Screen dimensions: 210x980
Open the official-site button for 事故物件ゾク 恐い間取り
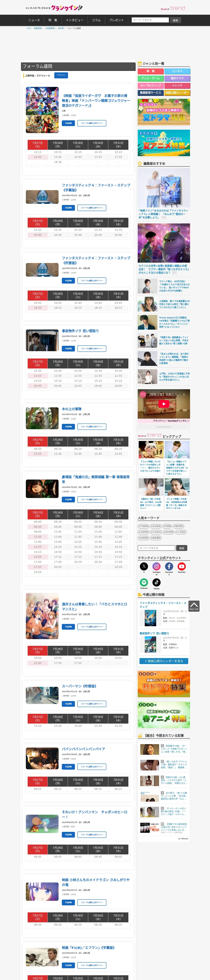92,349
